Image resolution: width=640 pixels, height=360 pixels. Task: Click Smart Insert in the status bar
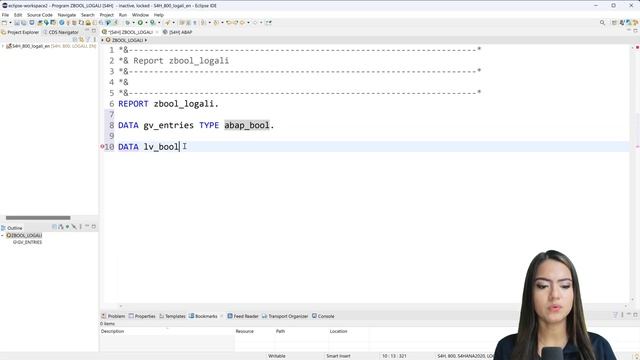[338, 356]
